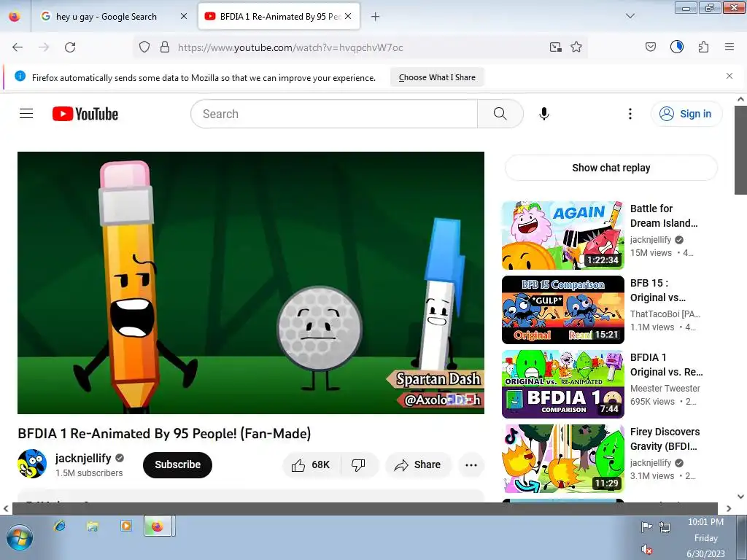View site security padlock info
This screenshot has width=747, height=560.
tap(165, 47)
